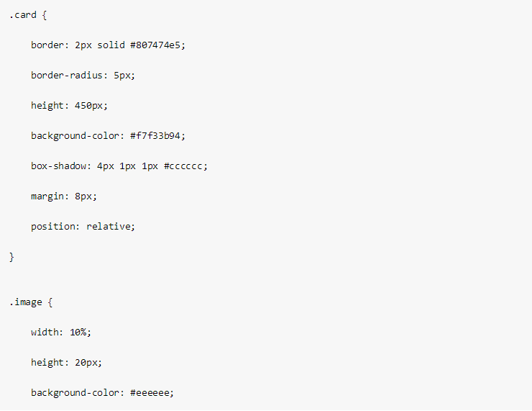
Task: Click the #cccccc shadow color value
Action: click(185, 166)
